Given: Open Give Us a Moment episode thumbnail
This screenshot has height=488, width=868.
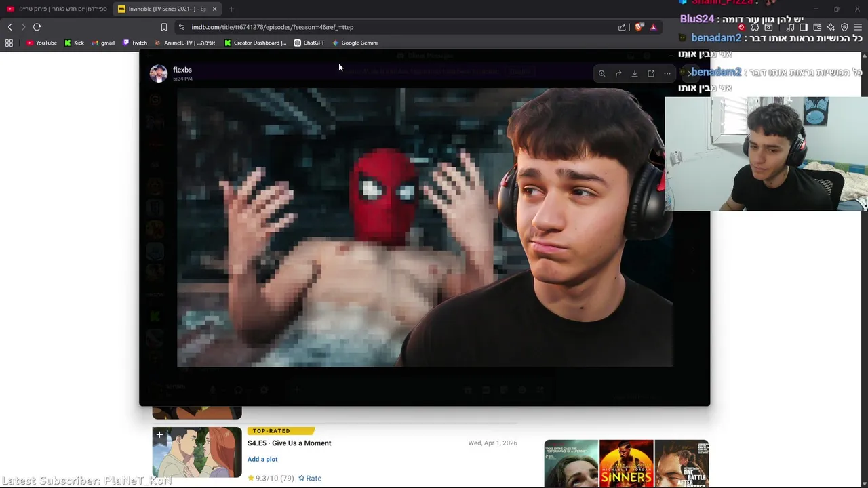Looking at the screenshot, I should [x=197, y=453].
